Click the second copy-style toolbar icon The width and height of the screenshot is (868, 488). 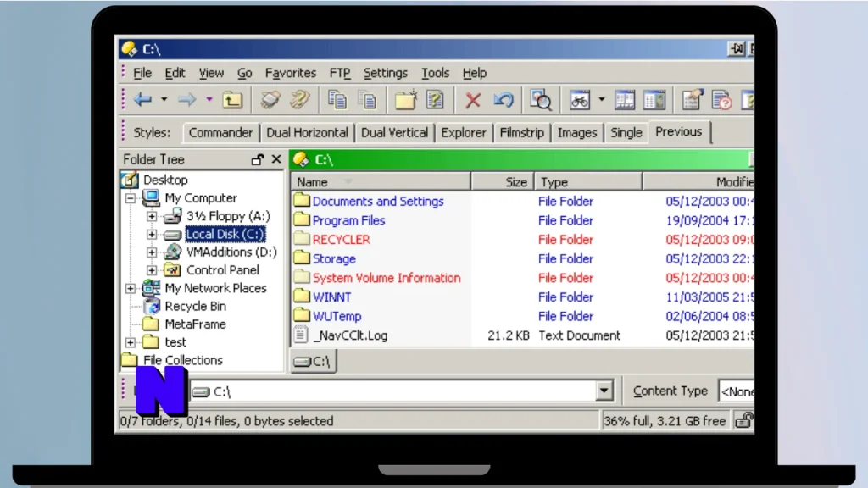pos(367,100)
